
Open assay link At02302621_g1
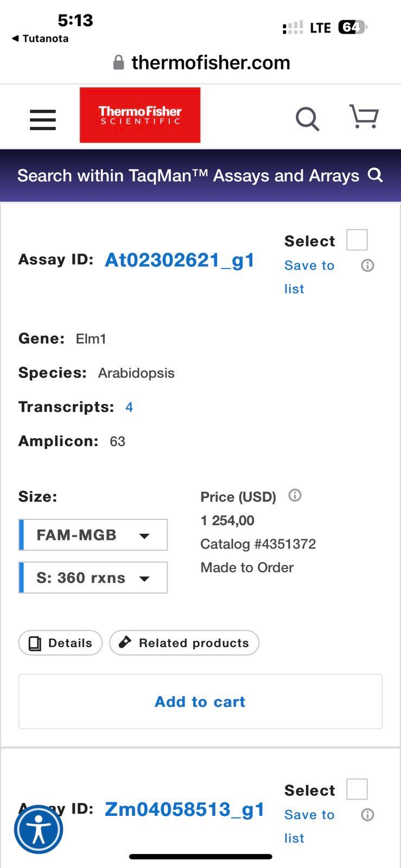pos(180,260)
